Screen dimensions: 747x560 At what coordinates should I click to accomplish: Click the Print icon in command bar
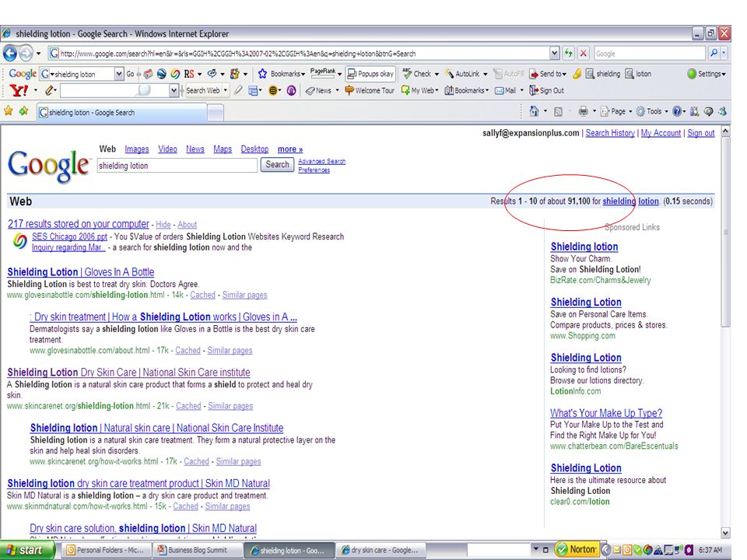[x=583, y=111]
